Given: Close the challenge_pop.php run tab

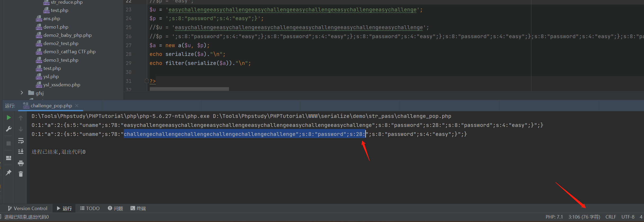Looking at the screenshot, I should pos(77,105).
